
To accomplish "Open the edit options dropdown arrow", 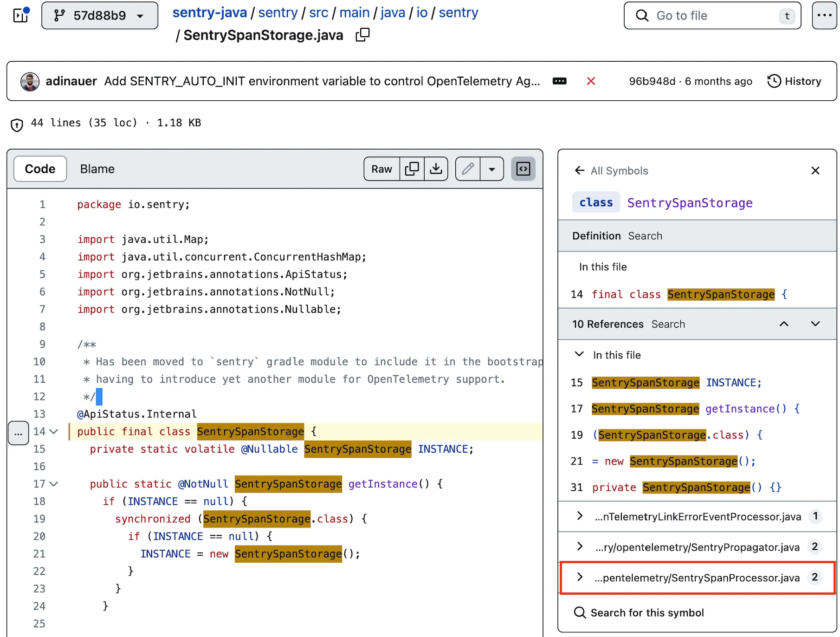I will pos(492,169).
